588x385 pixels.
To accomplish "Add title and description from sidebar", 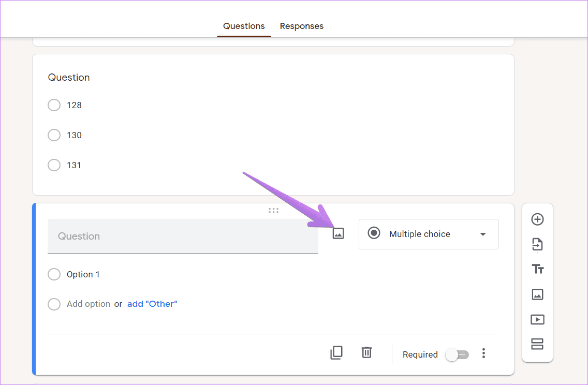I will pyautogui.click(x=537, y=269).
